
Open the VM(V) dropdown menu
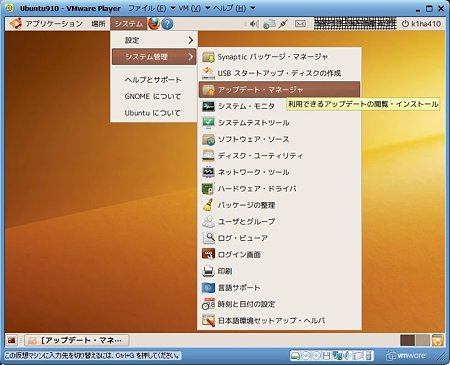pos(194,8)
